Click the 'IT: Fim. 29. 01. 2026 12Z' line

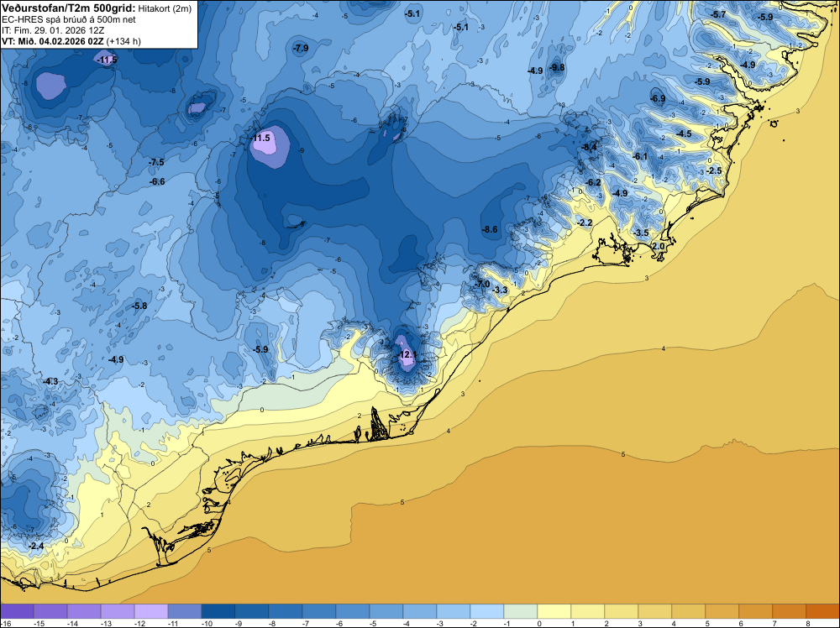(53, 30)
